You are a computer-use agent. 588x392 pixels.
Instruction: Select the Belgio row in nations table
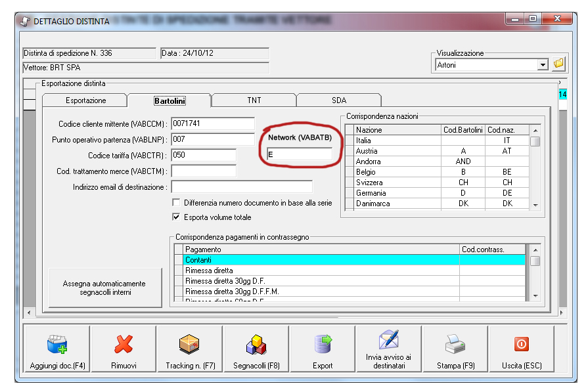438,172
